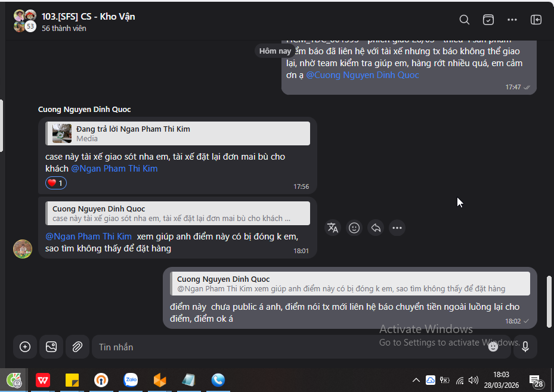Click the group title "103.[SFS] CS - Kho Vận"

(x=88, y=17)
